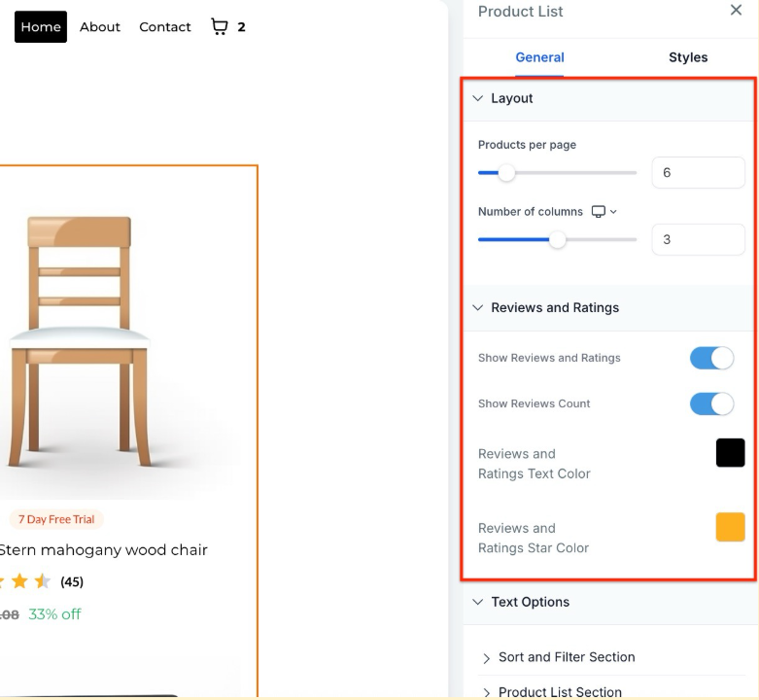This screenshot has height=700, width=759.
Task: Click the Number of columns input field
Action: click(x=698, y=239)
